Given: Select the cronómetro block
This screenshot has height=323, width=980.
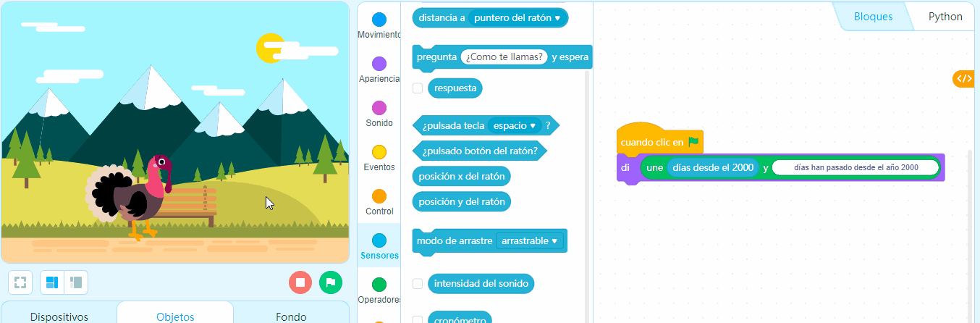Looking at the screenshot, I should 460,318.
